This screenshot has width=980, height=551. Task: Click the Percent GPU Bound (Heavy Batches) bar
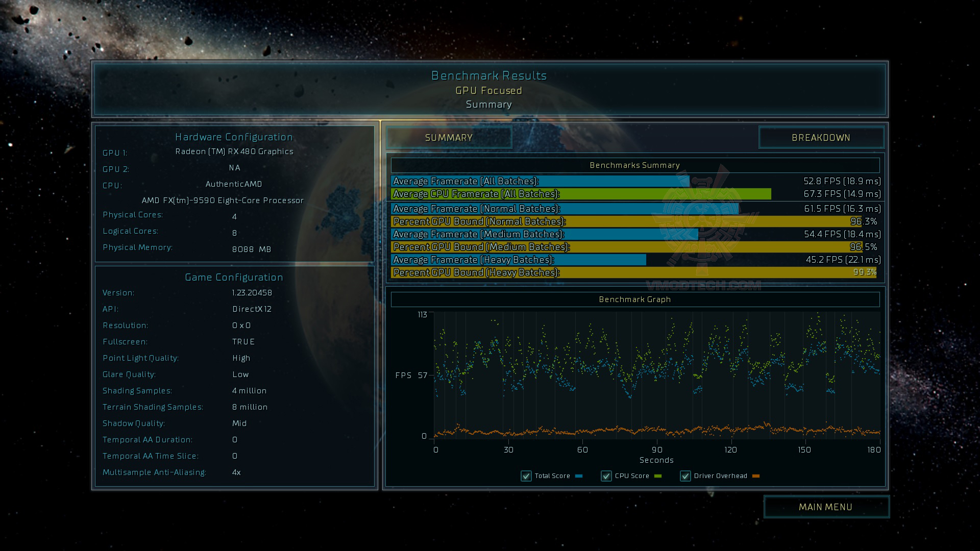coord(633,272)
